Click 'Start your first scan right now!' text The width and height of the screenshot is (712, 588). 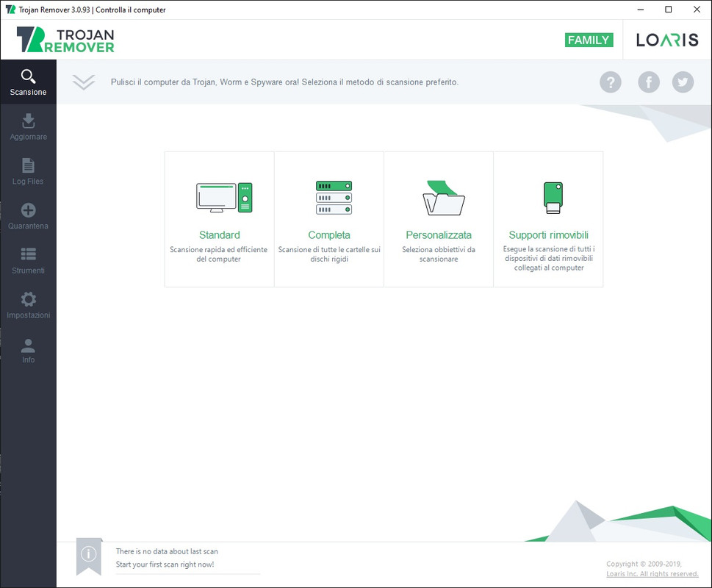pyautogui.click(x=165, y=564)
